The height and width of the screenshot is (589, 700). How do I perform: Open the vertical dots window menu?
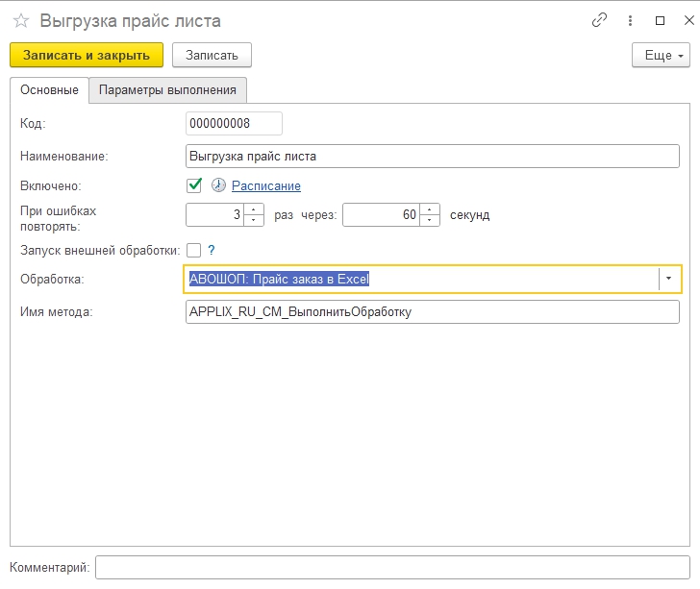631,20
